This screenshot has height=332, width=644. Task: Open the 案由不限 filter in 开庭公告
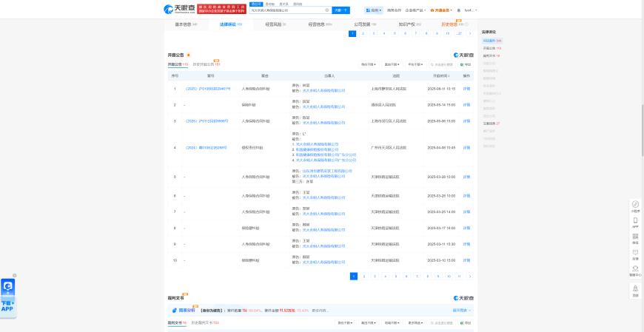tap(392, 65)
